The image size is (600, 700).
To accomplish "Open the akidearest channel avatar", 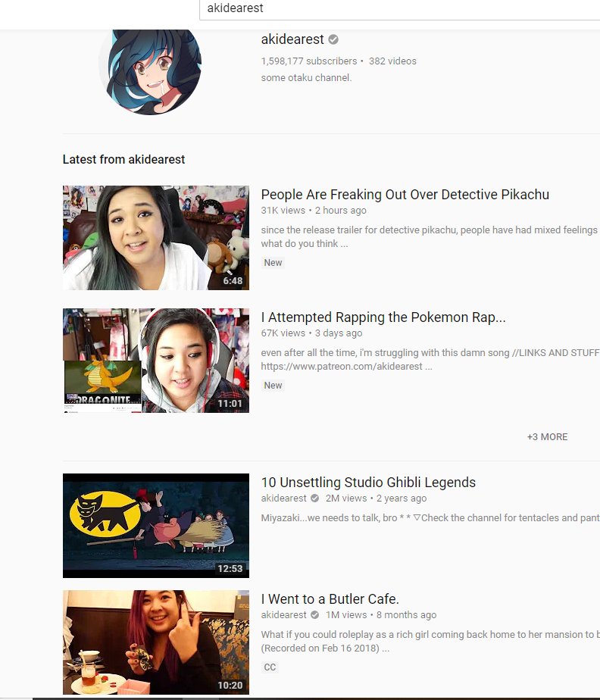I will (x=150, y=70).
